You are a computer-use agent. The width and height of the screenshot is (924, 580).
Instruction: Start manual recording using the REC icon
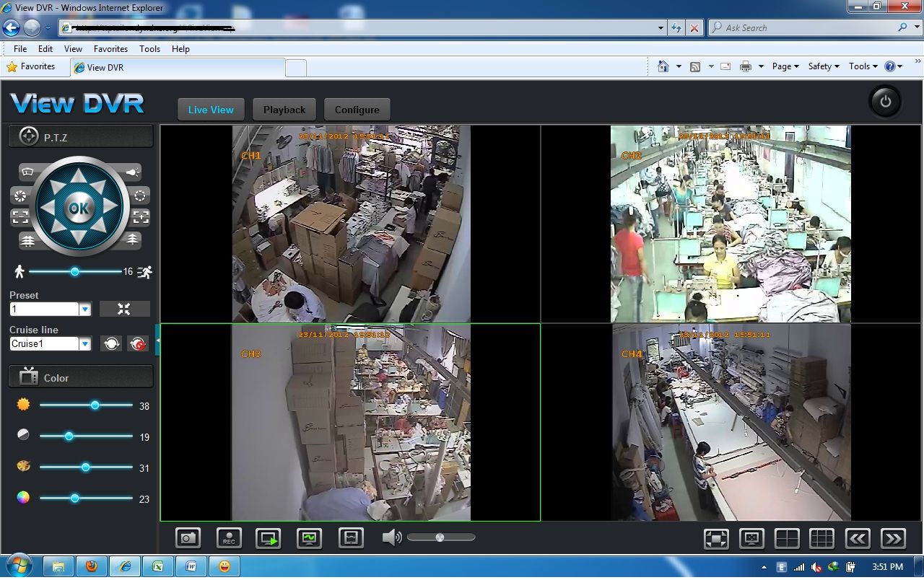(230, 537)
